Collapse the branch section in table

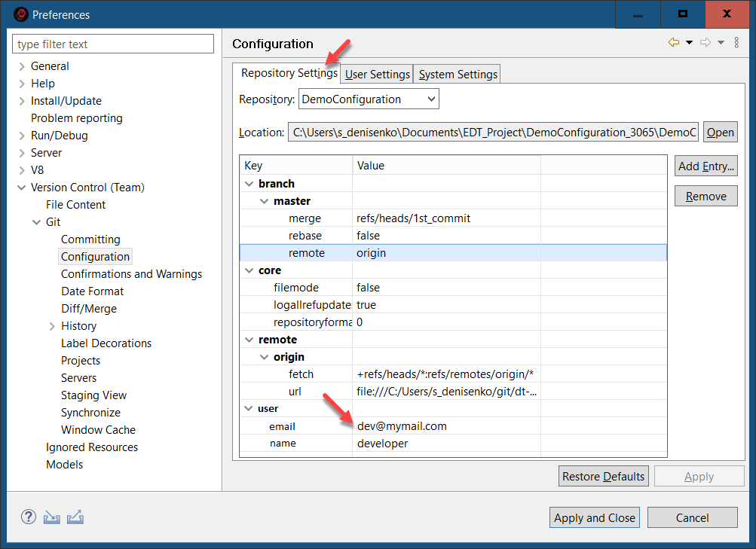(249, 184)
